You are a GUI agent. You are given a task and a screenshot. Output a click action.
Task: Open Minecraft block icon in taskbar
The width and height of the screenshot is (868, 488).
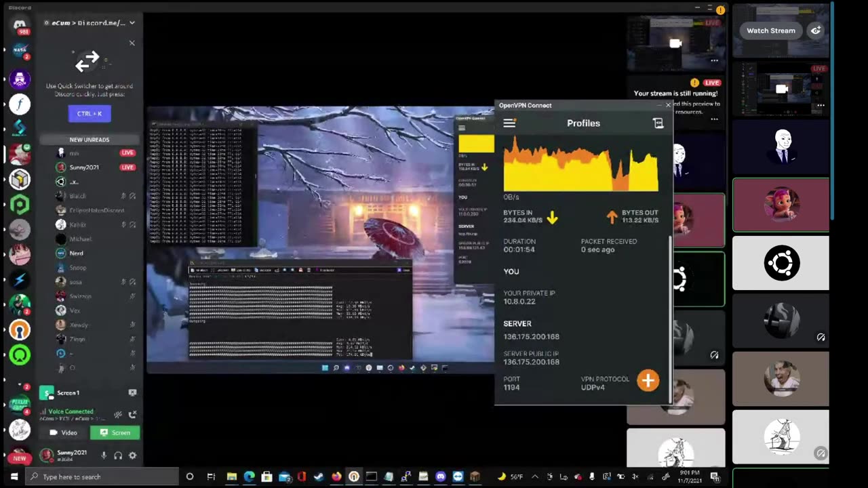click(475, 476)
